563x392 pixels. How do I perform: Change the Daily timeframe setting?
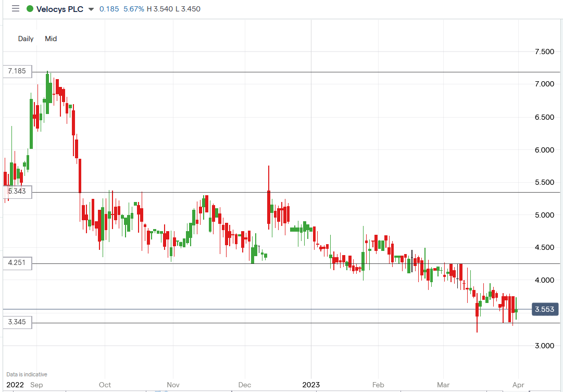pyautogui.click(x=26, y=39)
